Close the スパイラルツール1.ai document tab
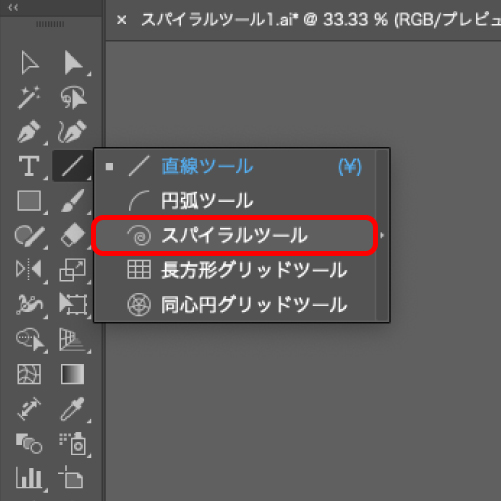This screenshot has height=501, width=501. click(122, 20)
